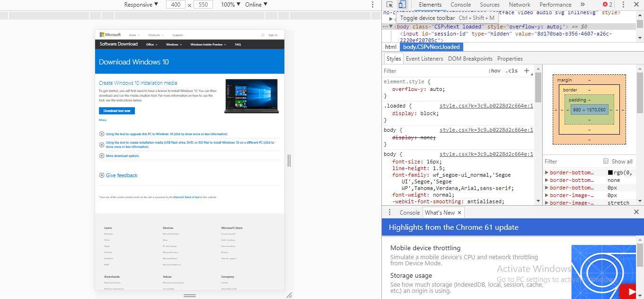Open the FAQ nav link
This screenshot has height=299, width=644.
click(238, 45)
